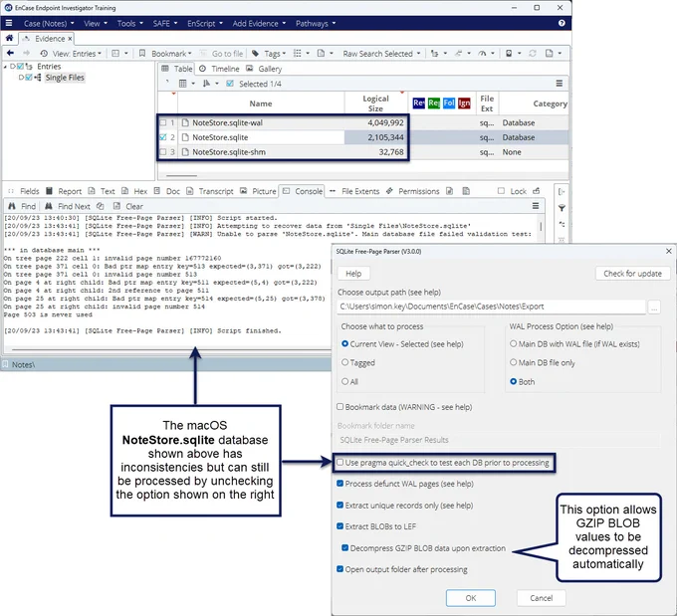Screen dimensions: 677x616
Task: Select the Tagged radio button
Action: click(x=344, y=362)
